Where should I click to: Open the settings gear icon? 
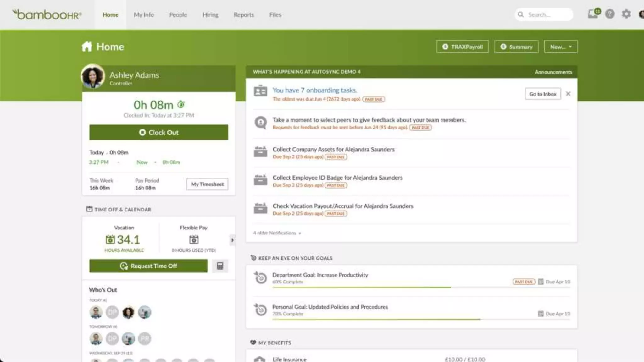[626, 14]
